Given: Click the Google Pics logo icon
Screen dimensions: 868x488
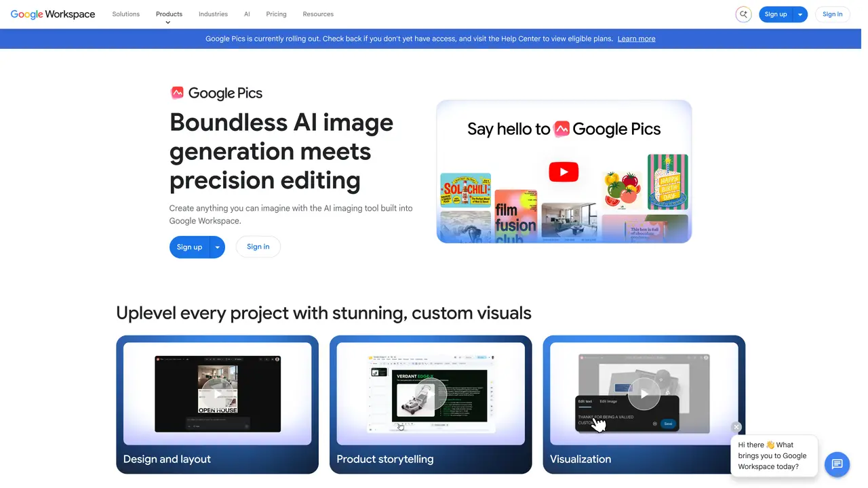Looking at the screenshot, I should pos(177,93).
